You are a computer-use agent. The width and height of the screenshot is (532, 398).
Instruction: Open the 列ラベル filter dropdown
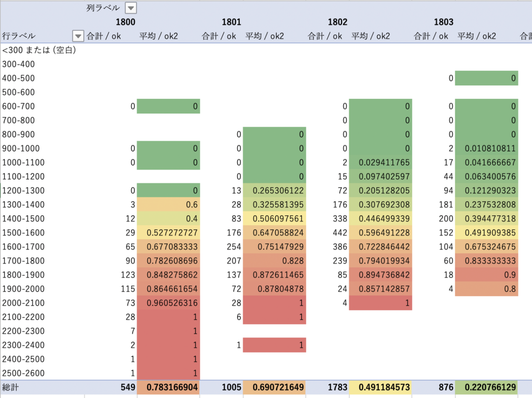tap(131, 8)
